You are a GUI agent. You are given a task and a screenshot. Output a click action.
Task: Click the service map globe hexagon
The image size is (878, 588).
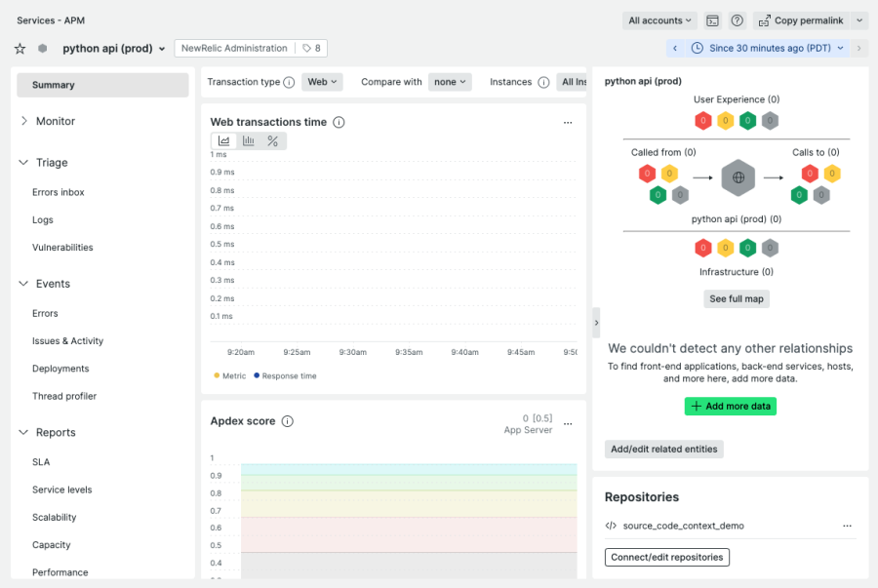[738, 177]
